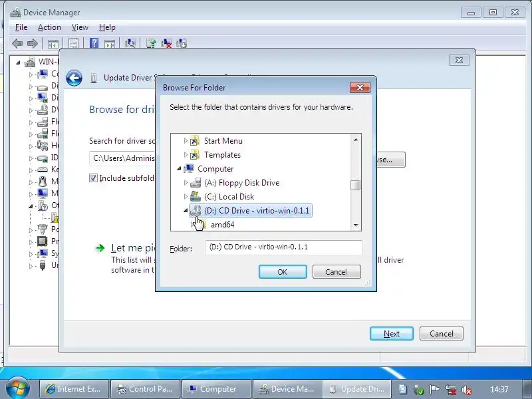Expand the (C:) Local Disk node
Viewport: 532px width, 399px height.
(x=186, y=196)
